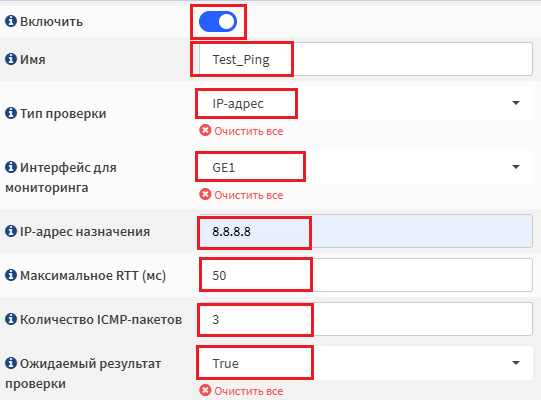Image resolution: width=541 pixels, height=400 pixels.
Task: Open info icon for Интерфейс для мониторинга
Action: pos(11,167)
